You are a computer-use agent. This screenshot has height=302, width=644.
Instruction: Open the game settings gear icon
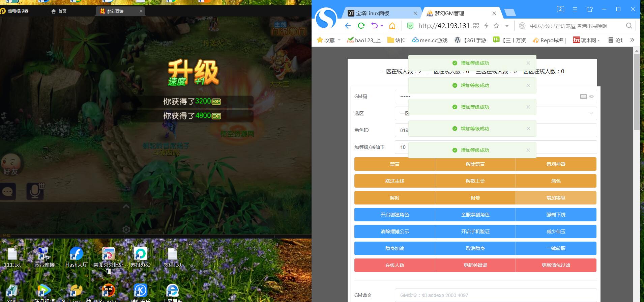[126, 229]
